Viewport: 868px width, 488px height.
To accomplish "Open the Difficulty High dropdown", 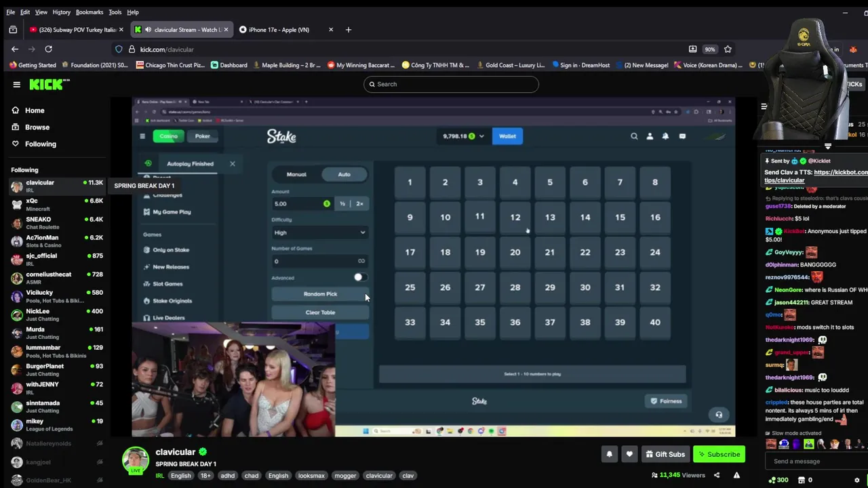I will coord(319,232).
